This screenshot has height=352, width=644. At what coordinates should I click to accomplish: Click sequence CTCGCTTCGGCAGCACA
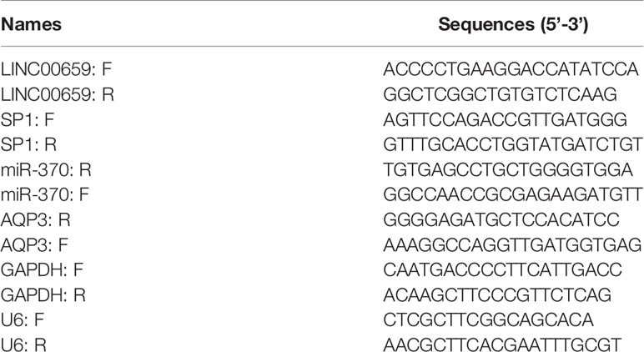pyautogui.click(x=488, y=320)
